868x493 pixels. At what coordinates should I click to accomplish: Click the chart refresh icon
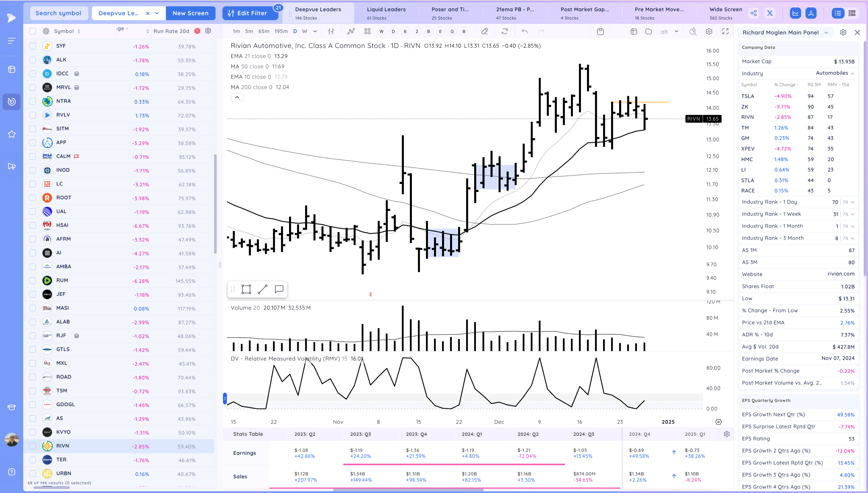(x=504, y=31)
